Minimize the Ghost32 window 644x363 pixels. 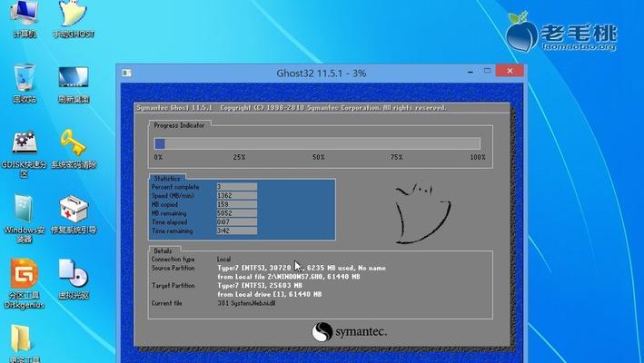(471, 72)
